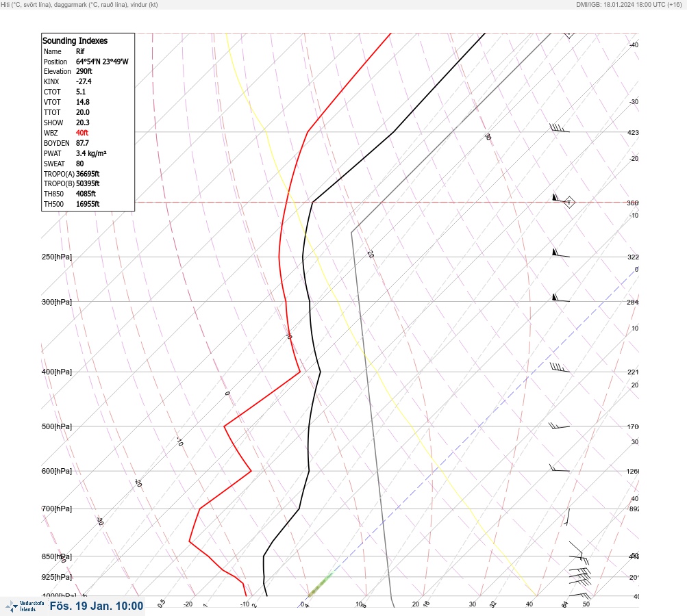
Task: Click the '850[hPa]' pressure label
Action: pos(57,556)
